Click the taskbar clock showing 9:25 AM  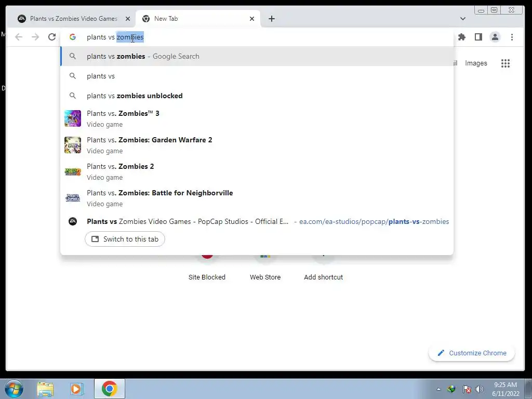click(x=506, y=389)
